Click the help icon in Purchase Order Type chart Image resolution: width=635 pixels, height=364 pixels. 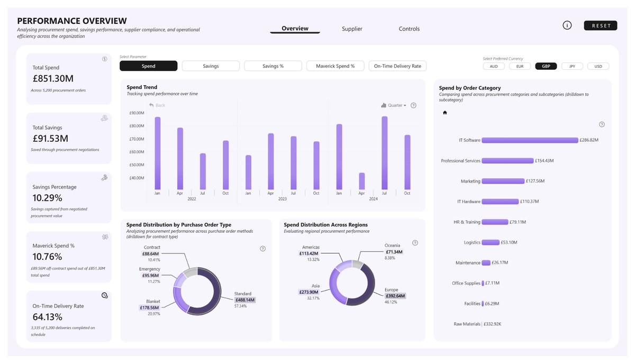262,249
